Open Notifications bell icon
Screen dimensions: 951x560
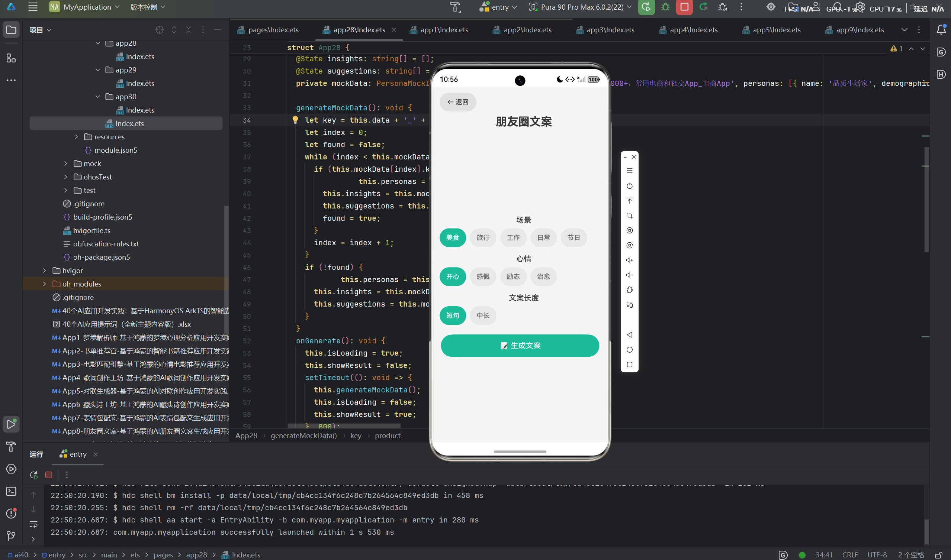(941, 29)
